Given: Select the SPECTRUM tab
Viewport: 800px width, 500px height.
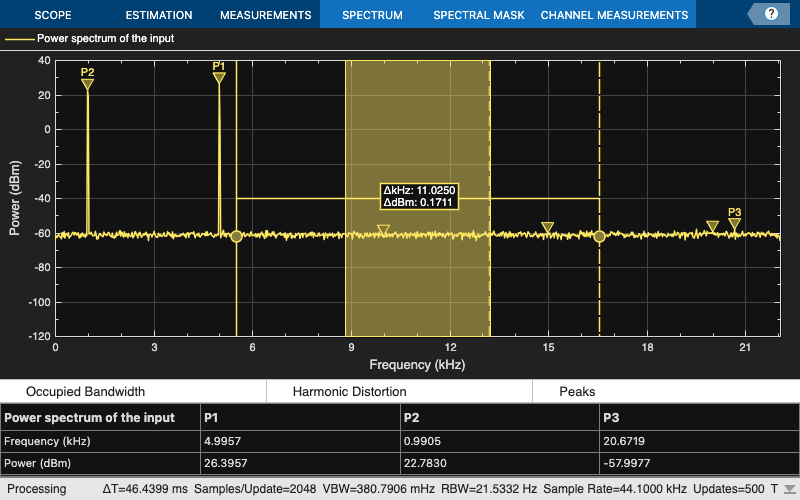Looking at the screenshot, I should pyautogui.click(x=372, y=15).
